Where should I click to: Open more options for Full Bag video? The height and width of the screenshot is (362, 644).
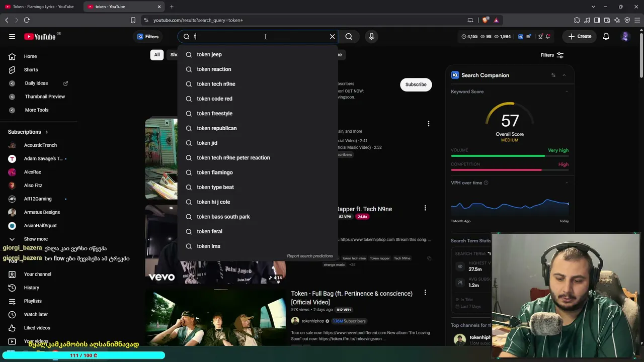[x=425, y=293]
